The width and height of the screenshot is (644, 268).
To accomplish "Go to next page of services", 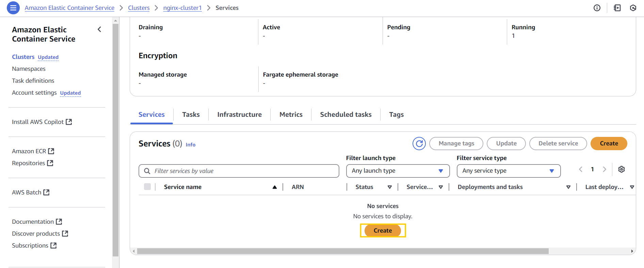I will click(x=605, y=169).
